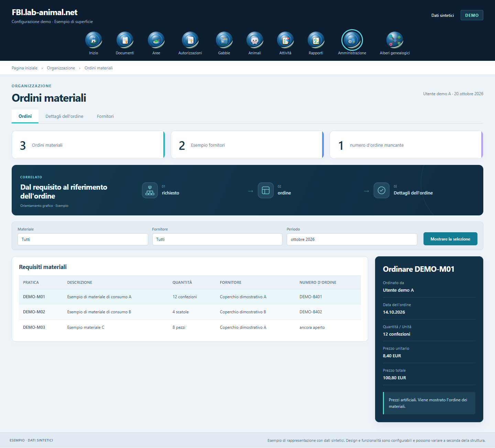Select the DEMO-M01 row in table
495x448 pixels.
pos(190,297)
